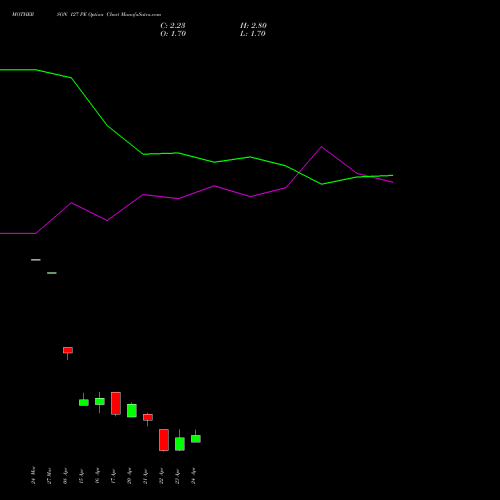The width and height of the screenshot is (500, 500).
Task: Select the tall red candlestick above 17 Apr
Action: (116, 403)
